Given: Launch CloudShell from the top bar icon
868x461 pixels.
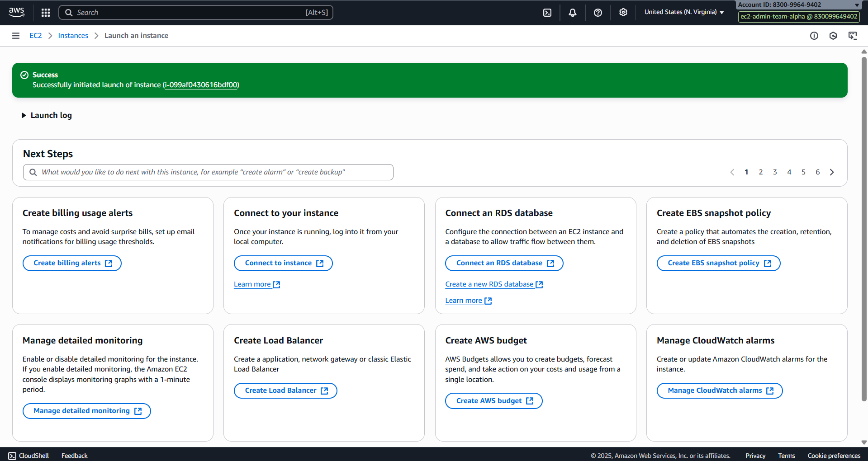Looking at the screenshot, I should [547, 13].
